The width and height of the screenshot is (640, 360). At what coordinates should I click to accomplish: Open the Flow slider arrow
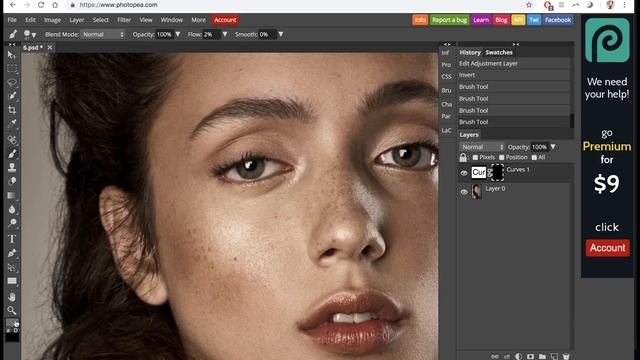(224, 35)
